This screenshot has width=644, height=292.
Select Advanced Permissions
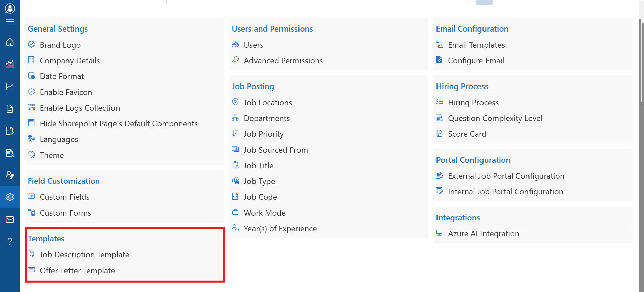[x=283, y=61]
